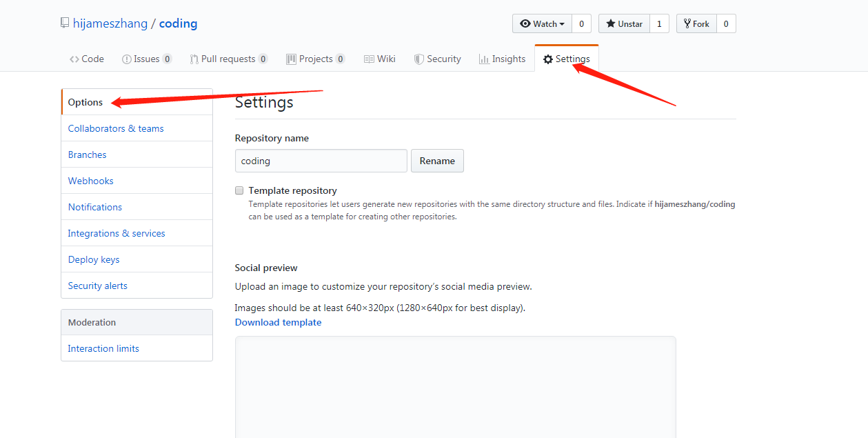Click the Rename button
The width and height of the screenshot is (868, 438).
pyautogui.click(x=437, y=161)
